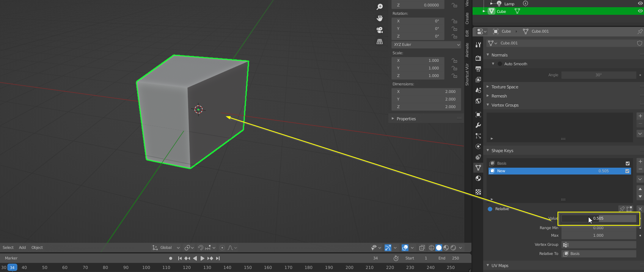Switch to the Animate sidebar tab
The width and height of the screenshot is (644, 272).
(467, 50)
